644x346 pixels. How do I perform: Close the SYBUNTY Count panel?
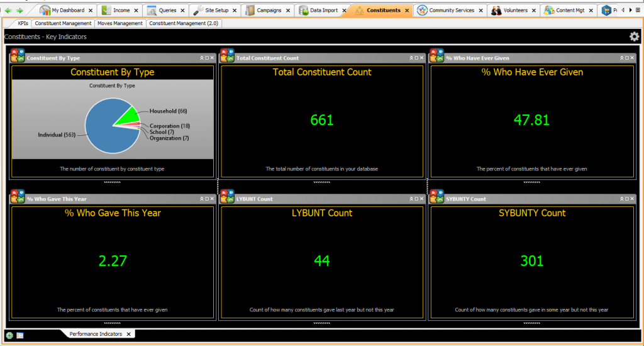(x=632, y=199)
